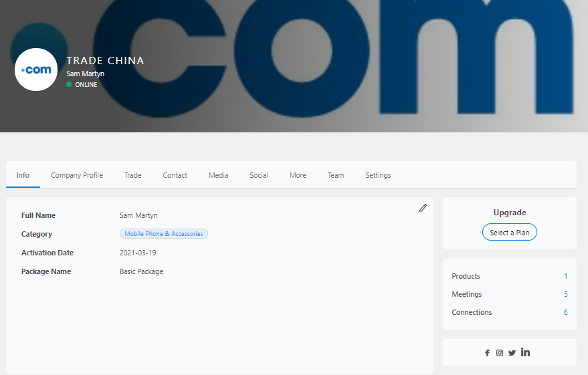
Task: Click the Sam Martyn name in banner
Action: pyautogui.click(x=86, y=74)
